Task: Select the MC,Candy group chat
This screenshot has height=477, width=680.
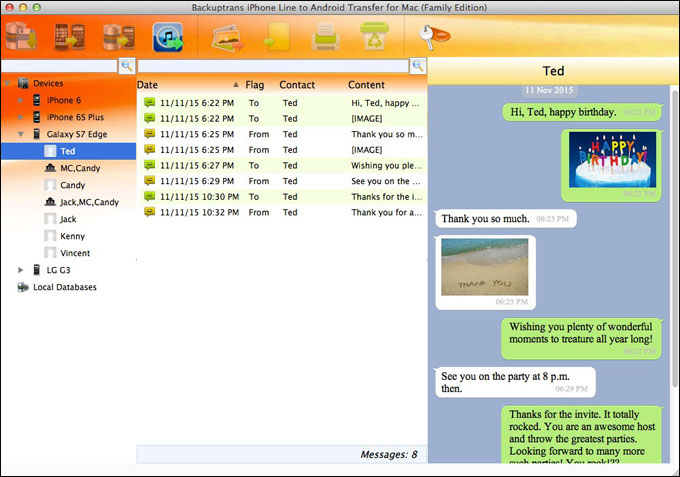Action: pos(80,168)
